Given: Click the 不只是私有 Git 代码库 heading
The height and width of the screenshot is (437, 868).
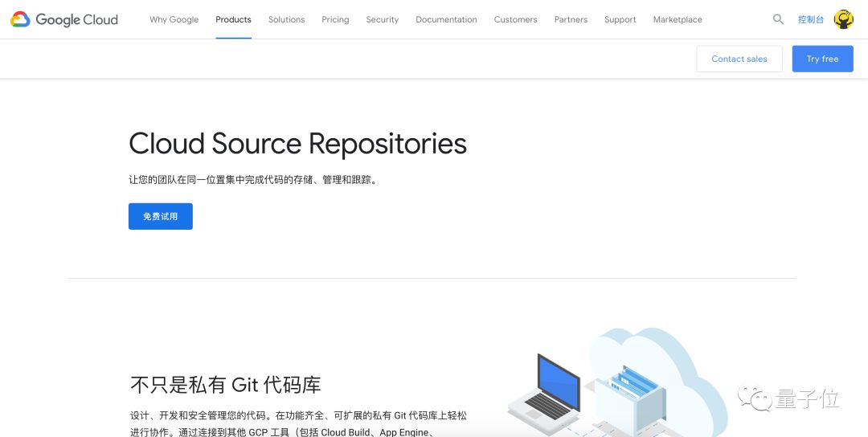Looking at the screenshot, I should 225,385.
